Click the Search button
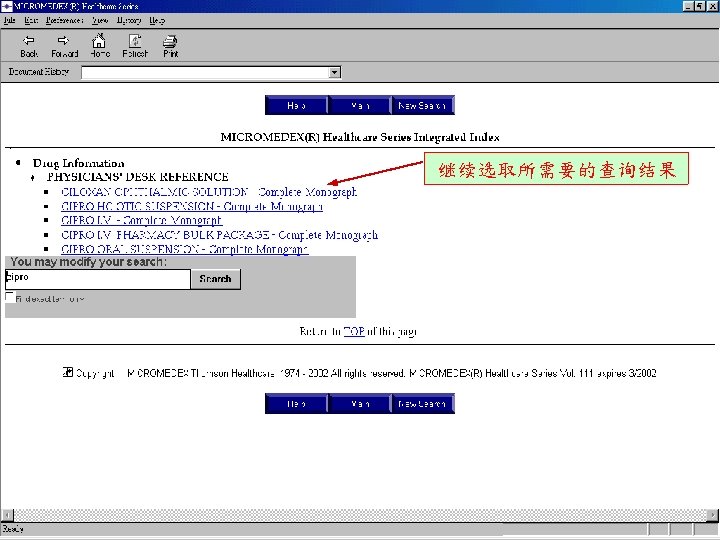Image resolution: width=720 pixels, height=540 pixels. click(215, 279)
